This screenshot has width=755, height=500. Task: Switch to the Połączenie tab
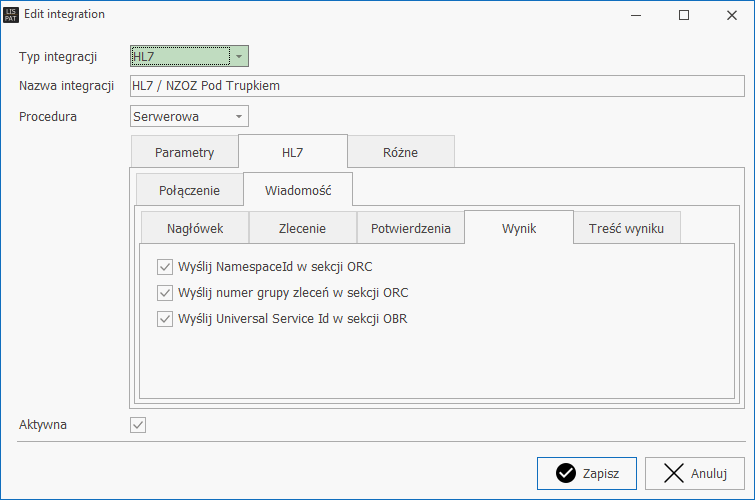click(x=189, y=190)
